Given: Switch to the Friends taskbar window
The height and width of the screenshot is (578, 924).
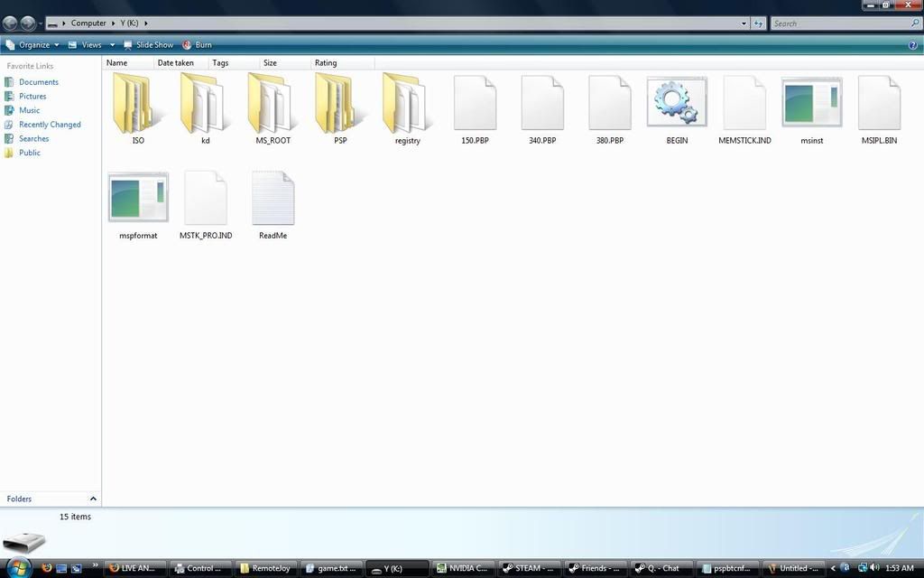Looking at the screenshot, I should coord(596,569).
